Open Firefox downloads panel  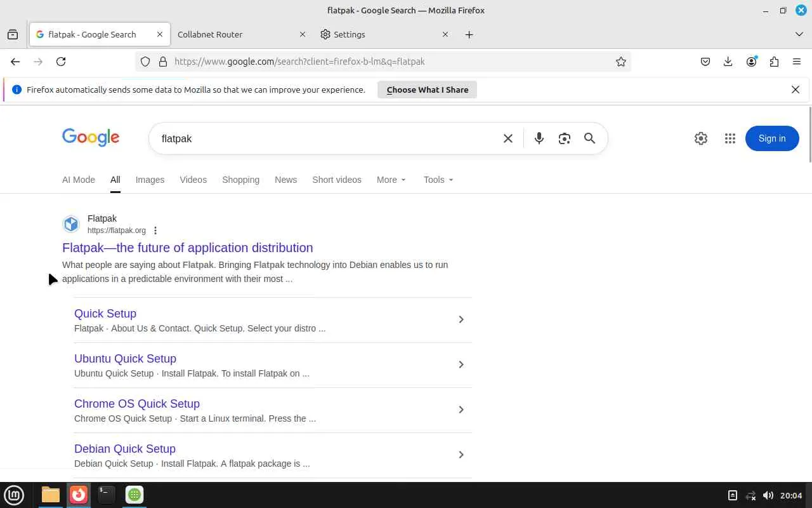(728, 62)
